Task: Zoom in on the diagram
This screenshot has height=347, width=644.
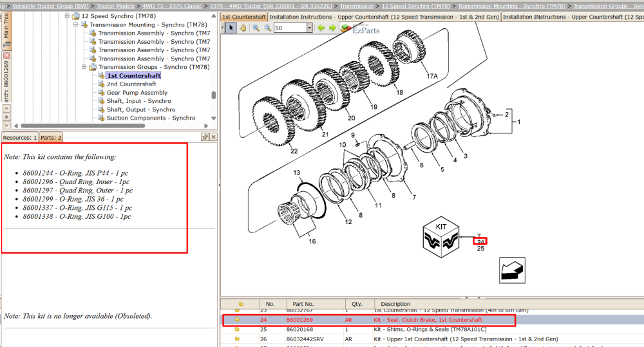Action: pyautogui.click(x=256, y=28)
